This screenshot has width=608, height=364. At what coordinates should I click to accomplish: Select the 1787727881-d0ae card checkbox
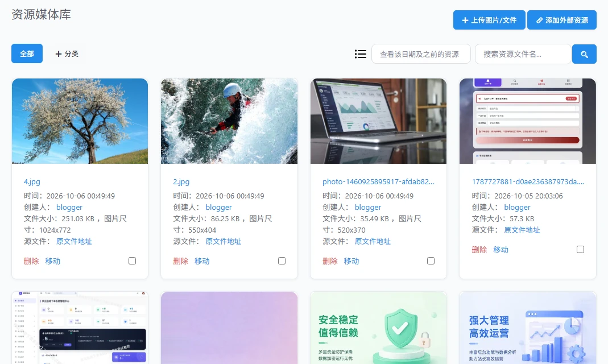[x=581, y=249]
